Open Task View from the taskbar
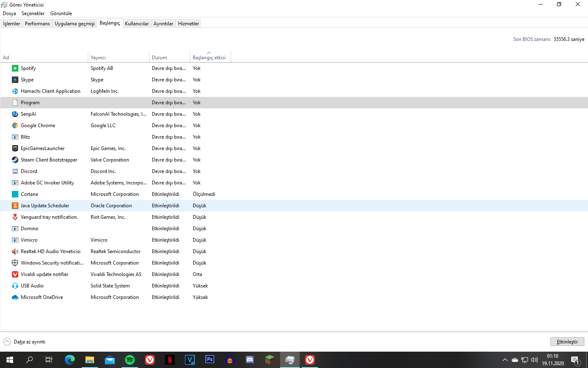 (x=49, y=360)
